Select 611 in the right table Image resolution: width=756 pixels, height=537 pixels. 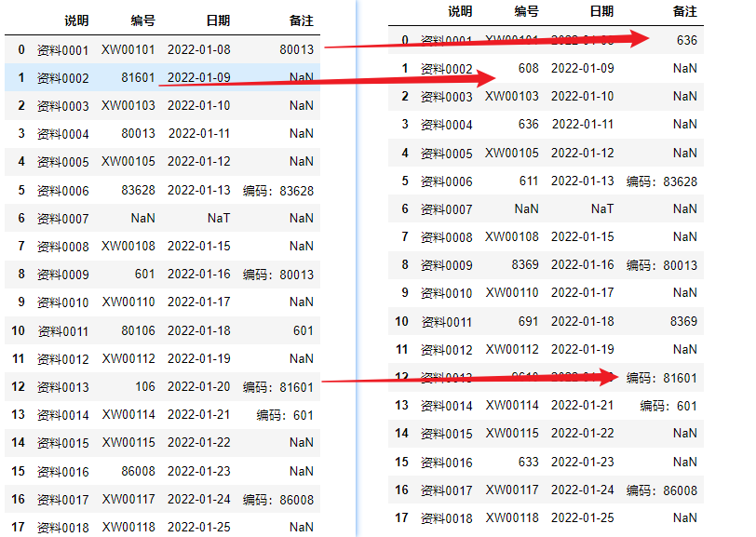529,181
